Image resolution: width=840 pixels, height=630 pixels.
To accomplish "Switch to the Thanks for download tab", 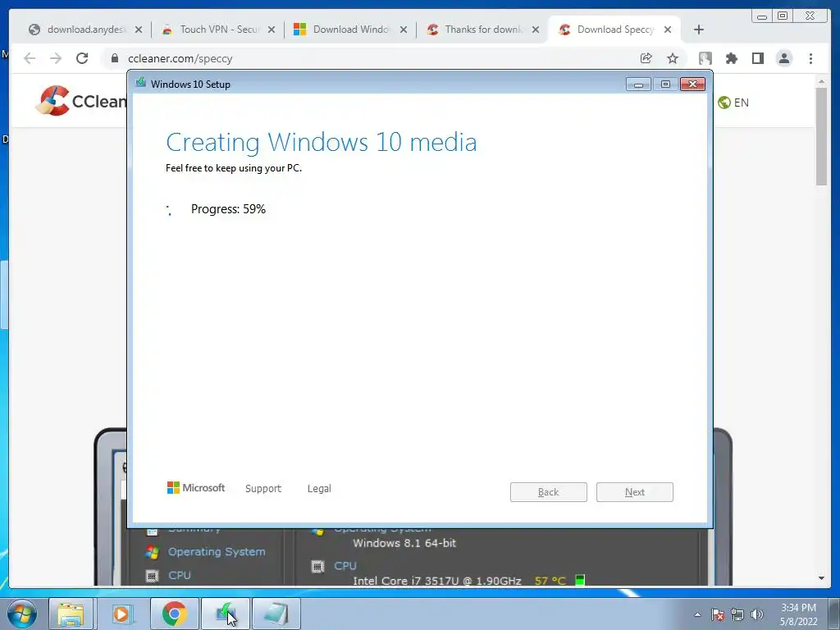I will (482, 30).
